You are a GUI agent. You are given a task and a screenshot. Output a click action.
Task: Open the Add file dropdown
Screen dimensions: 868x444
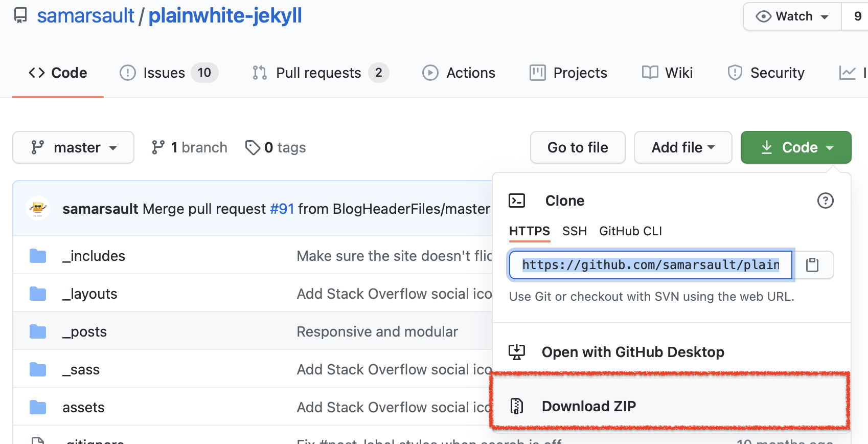[x=683, y=147]
